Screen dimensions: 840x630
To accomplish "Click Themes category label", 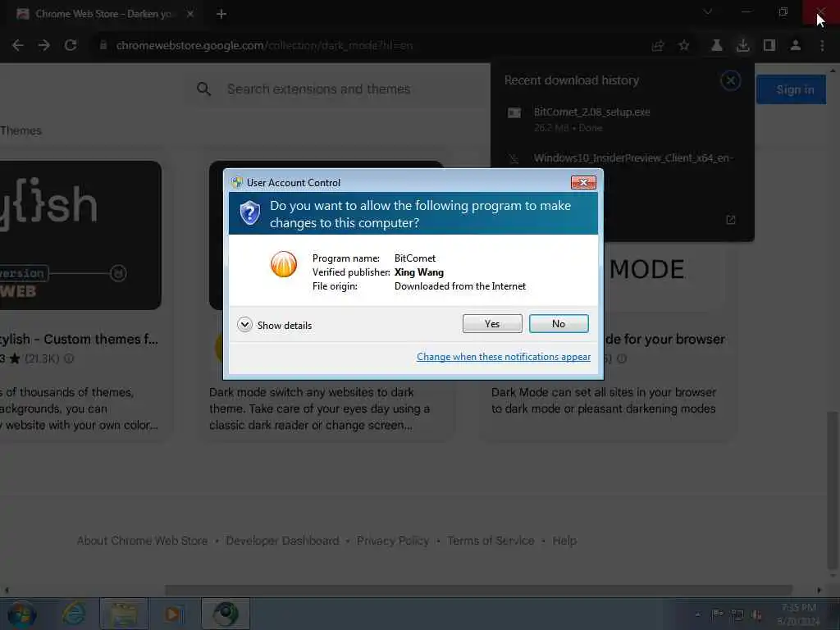I will coord(21,130).
